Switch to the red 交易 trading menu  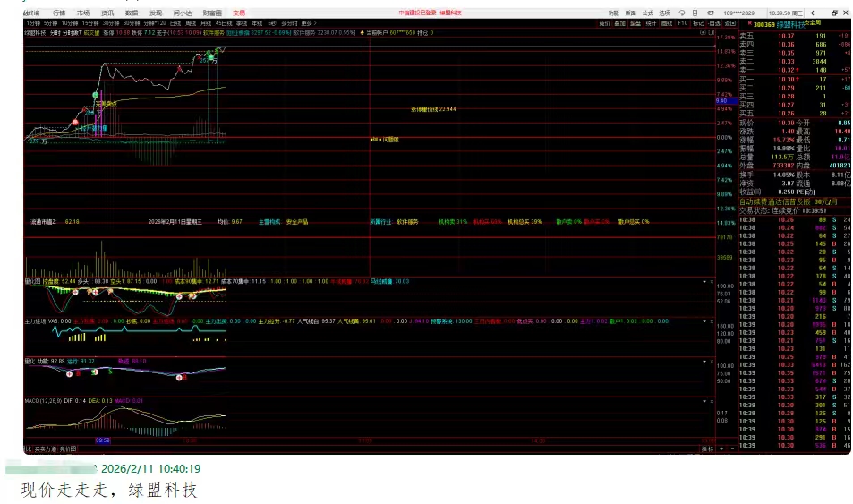(239, 13)
